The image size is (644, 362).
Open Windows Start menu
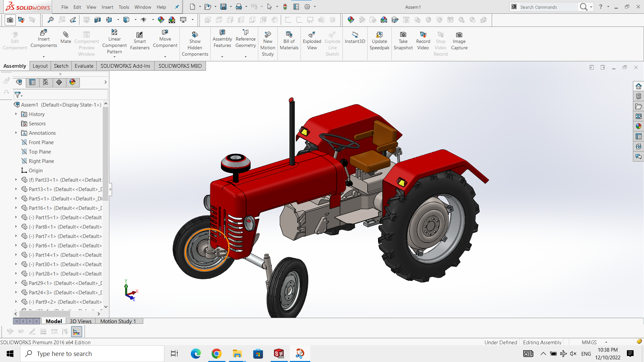tap(10, 354)
